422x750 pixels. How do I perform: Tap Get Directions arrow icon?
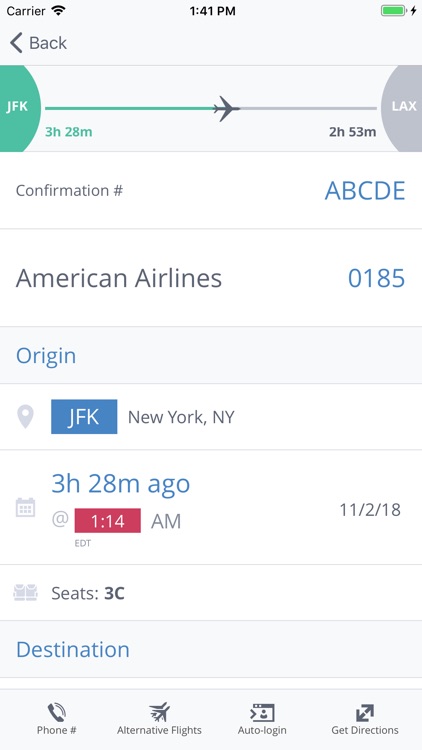tap(365, 713)
